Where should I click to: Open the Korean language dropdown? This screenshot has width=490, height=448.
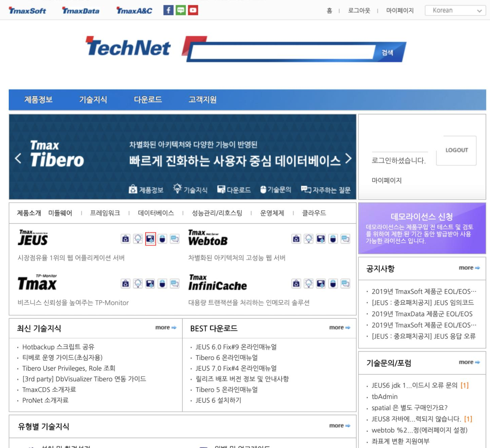pos(455,10)
